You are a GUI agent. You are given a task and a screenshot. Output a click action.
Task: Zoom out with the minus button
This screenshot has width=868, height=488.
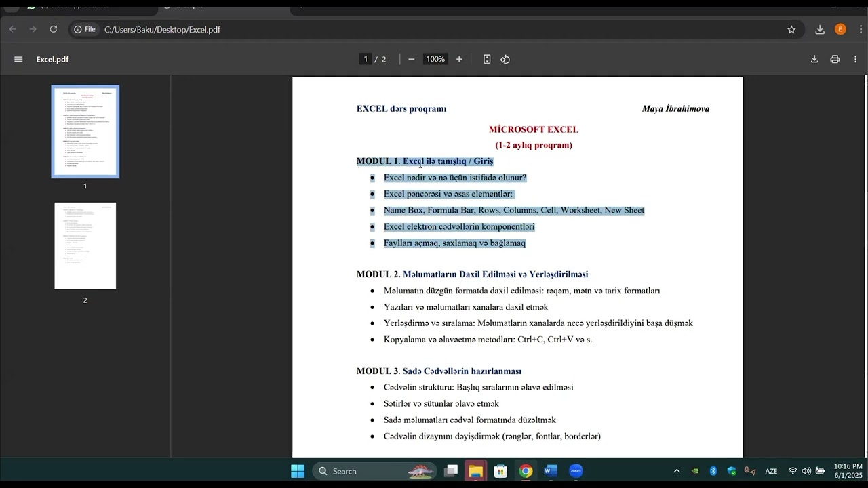(411, 59)
